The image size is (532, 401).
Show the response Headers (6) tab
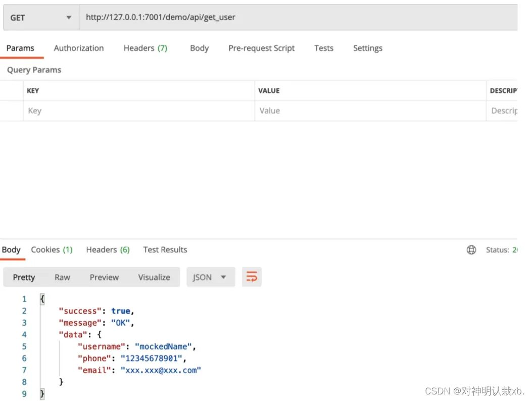point(108,250)
